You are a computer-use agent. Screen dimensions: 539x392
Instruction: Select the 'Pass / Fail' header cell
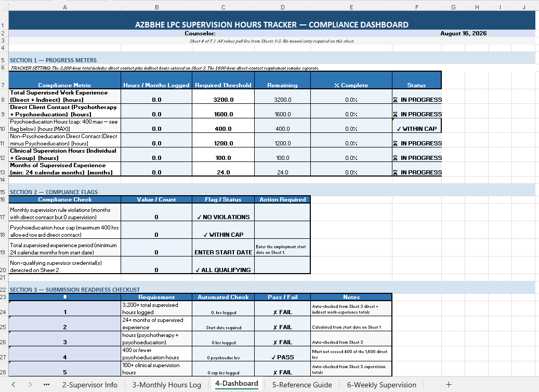click(x=283, y=297)
